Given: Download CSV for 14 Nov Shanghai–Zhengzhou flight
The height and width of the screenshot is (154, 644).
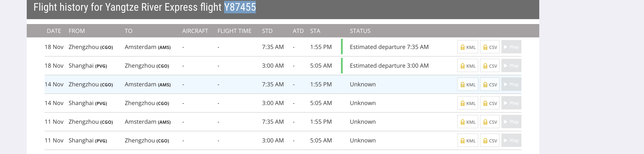Looking at the screenshot, I should point(490,103).
